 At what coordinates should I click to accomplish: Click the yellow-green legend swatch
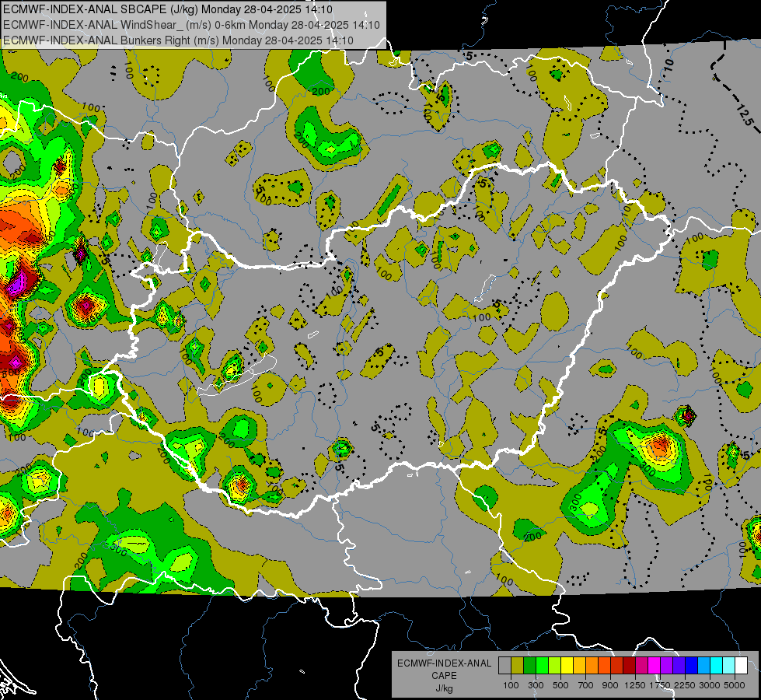click(555, 666)
